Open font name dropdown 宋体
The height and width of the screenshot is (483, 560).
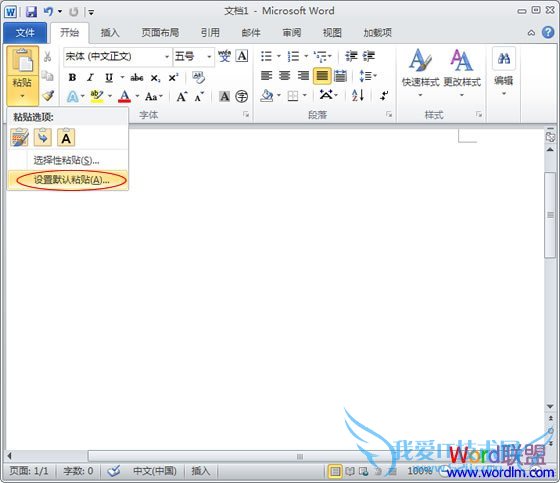pos(166,56)
